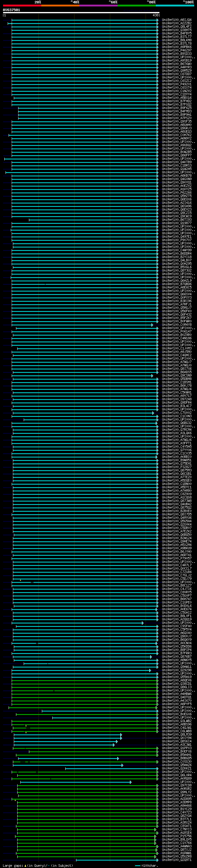Click the short cyan bar for UniRef100_Q8LM39

coord(68,735)
